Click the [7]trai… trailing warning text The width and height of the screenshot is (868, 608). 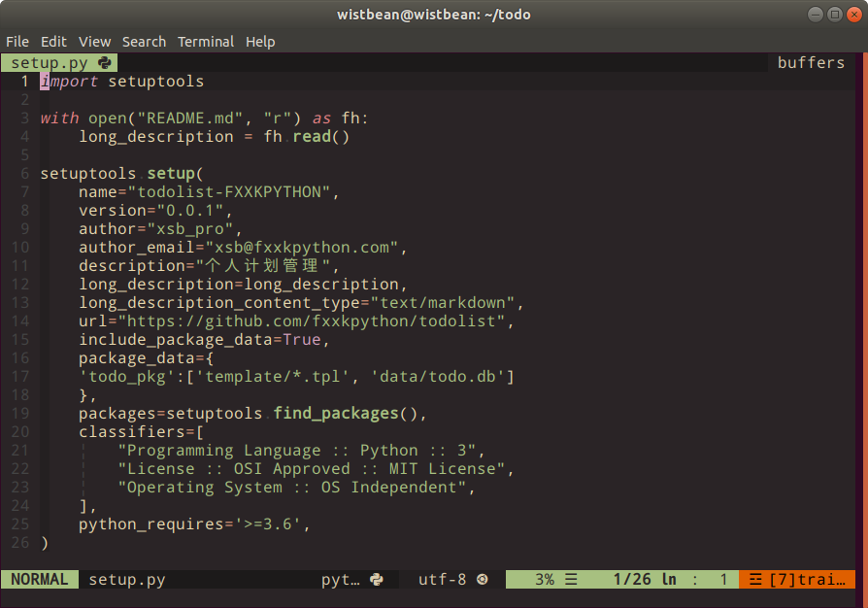coord(807,579)
